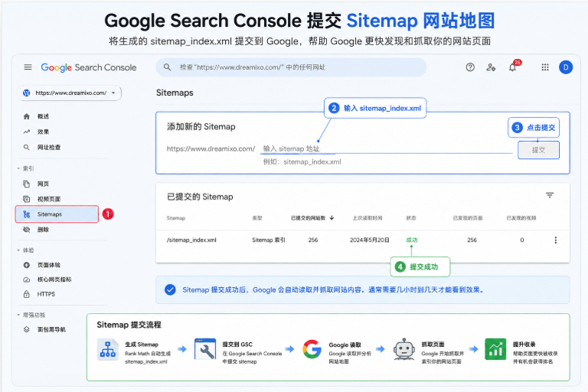This screenshot has height=392, width=588.
Task: Click the HTTPS lock icon
Action: (x=26, y=294)
